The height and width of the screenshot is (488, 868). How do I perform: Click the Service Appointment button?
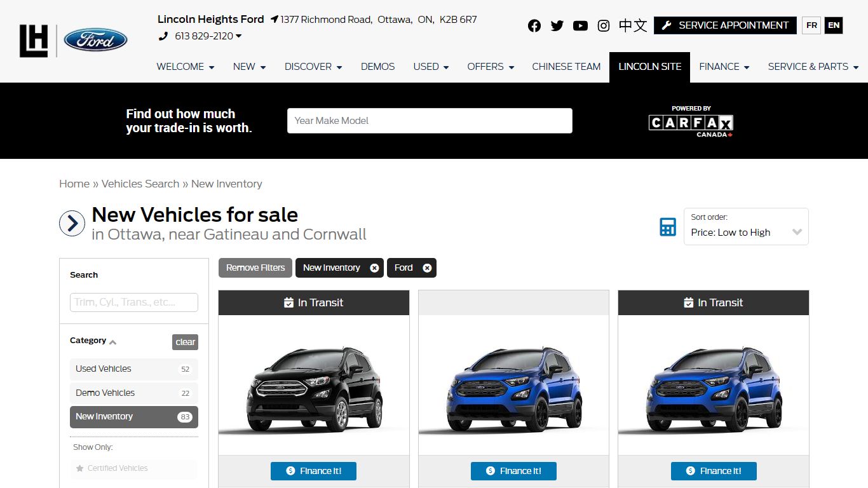point(725,25)
